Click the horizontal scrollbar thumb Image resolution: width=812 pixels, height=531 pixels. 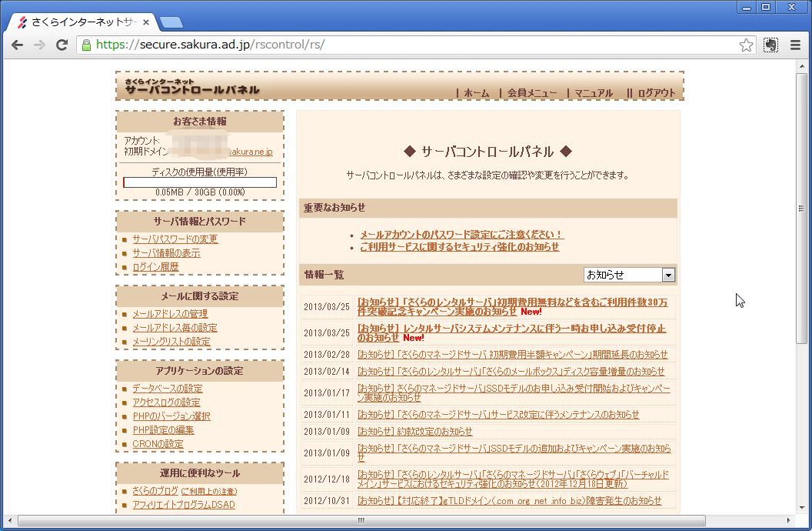(361, 520)
